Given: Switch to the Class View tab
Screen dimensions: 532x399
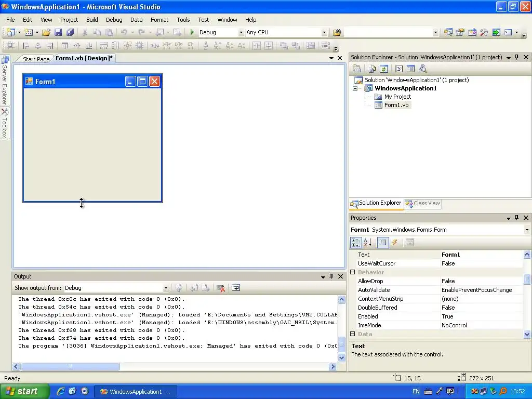Looking at the screenshot, I should click(422, 204).
